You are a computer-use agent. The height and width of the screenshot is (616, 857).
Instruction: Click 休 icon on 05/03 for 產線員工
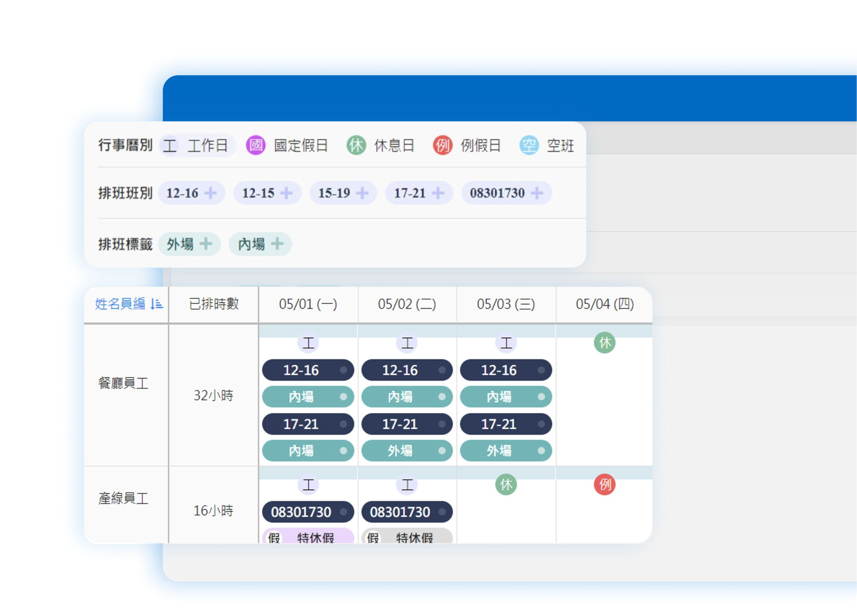coord(506,485)
